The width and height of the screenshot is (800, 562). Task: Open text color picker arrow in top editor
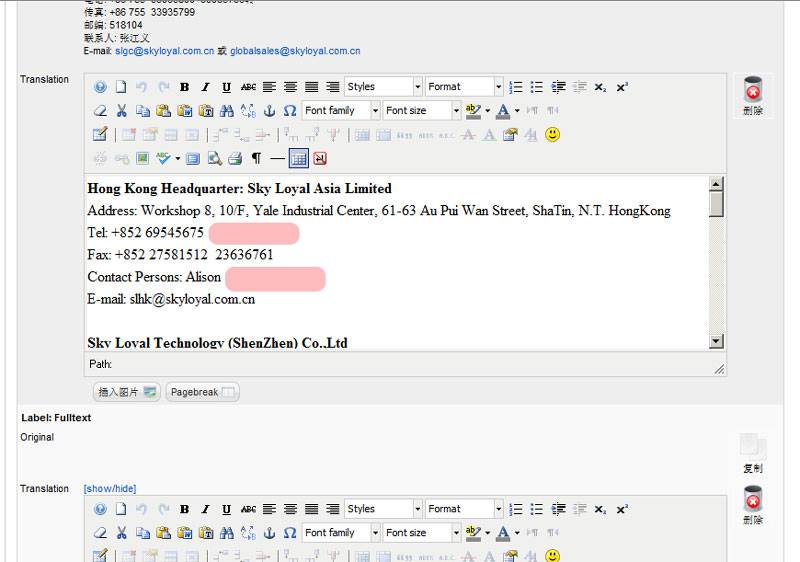(517, 111)
